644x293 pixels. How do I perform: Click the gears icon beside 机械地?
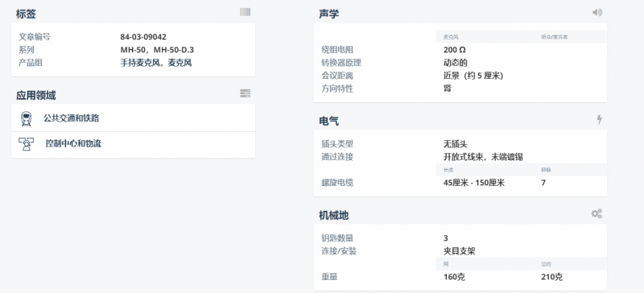coord(597,213)
